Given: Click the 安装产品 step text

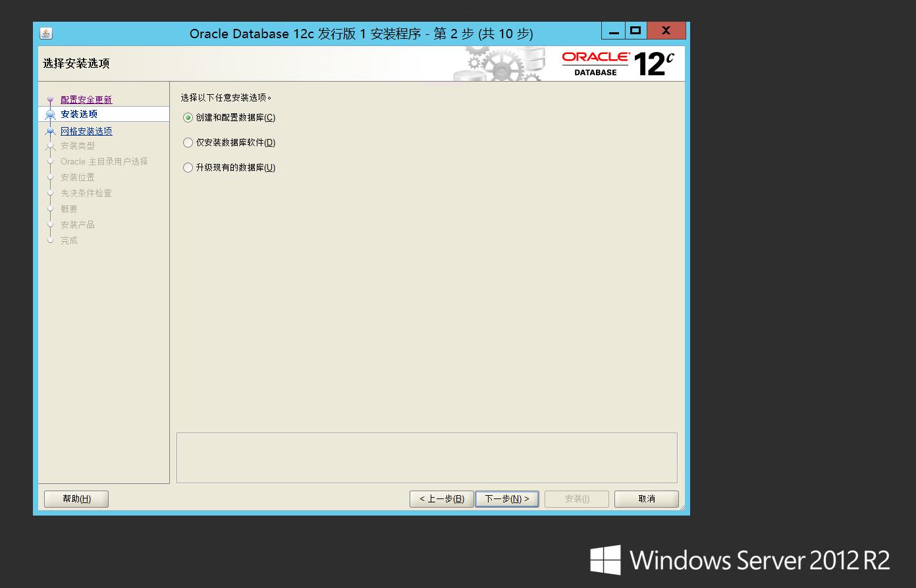Looking at the screenshot, I should 78,225.
